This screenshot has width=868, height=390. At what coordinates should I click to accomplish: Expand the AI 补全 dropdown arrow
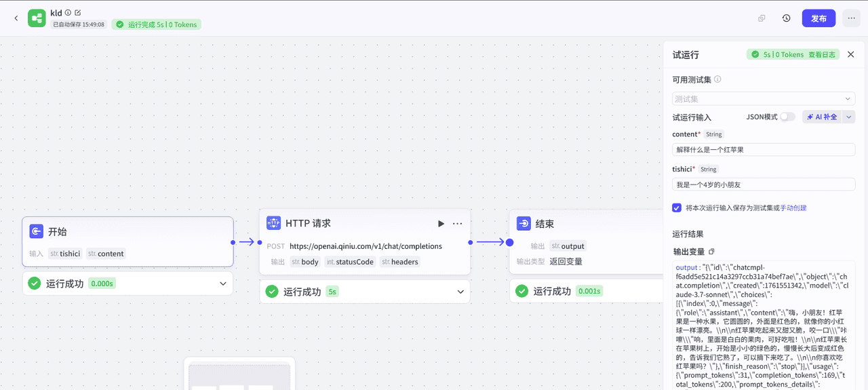tap(848, 117)
